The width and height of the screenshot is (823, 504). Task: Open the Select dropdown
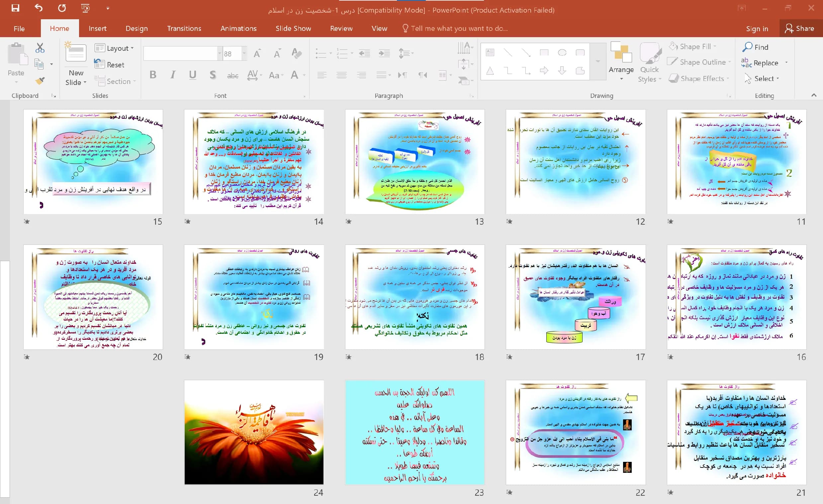pyautogui.click(x=762, y=78)
